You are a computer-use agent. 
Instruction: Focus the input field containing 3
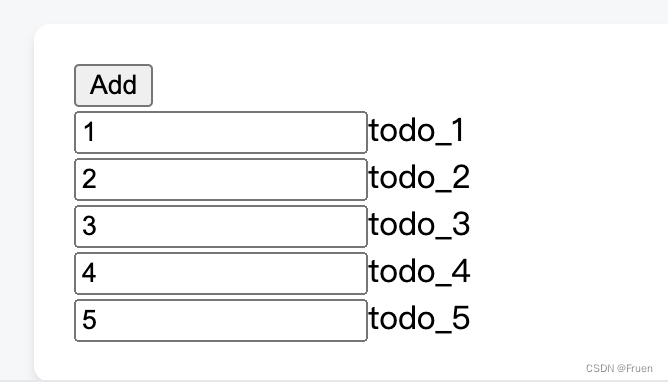(x=221, y=227)
